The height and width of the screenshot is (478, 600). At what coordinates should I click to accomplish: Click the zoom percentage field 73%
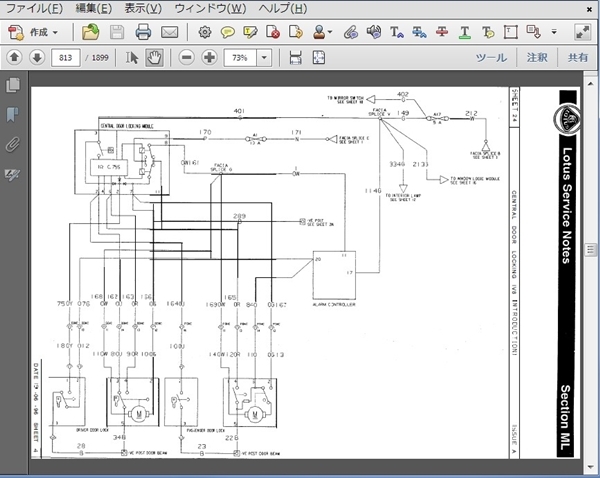[240, 58]
